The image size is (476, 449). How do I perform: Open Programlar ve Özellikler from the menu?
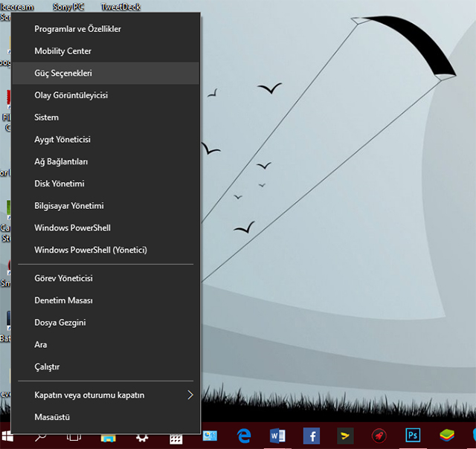(106, 29)
